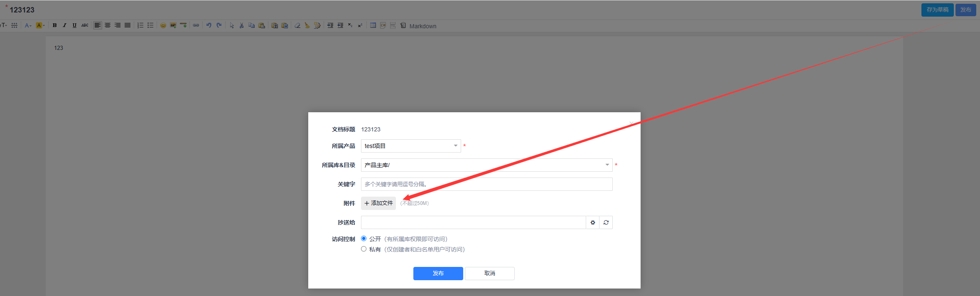Image resolution: width=980 pixels, height=296 pixels.
Task: Justify text alignment
Action: [x=128, y=25]
